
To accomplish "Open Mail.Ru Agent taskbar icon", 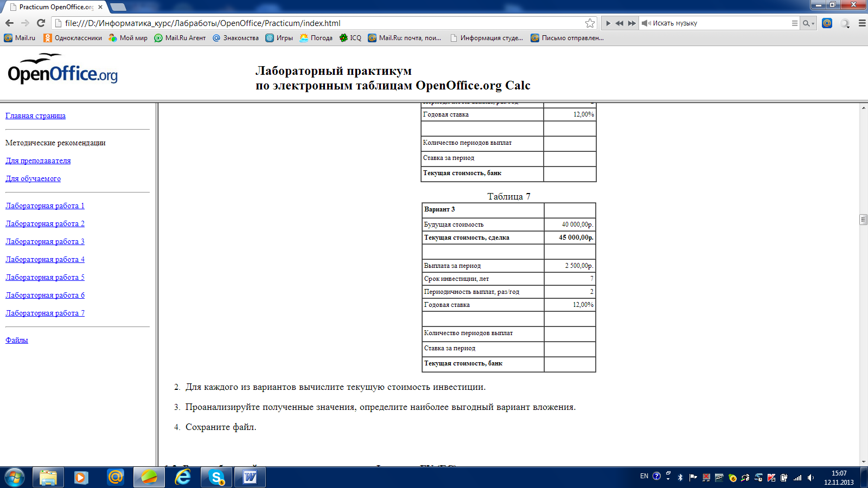I will tap(115, 477).
